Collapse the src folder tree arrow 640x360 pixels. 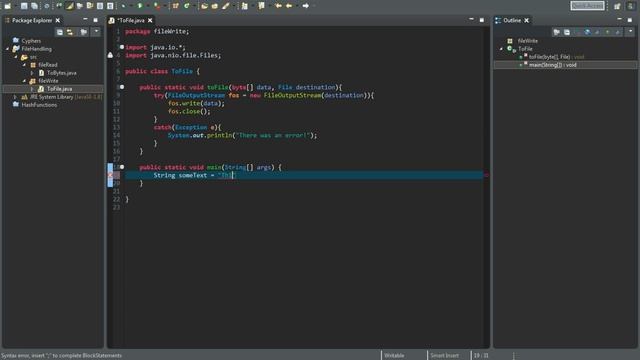click(16, 57)
